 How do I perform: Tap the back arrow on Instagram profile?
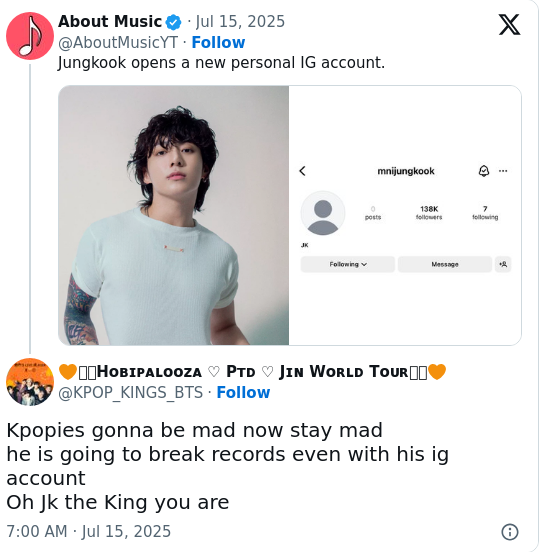(302, 171)
